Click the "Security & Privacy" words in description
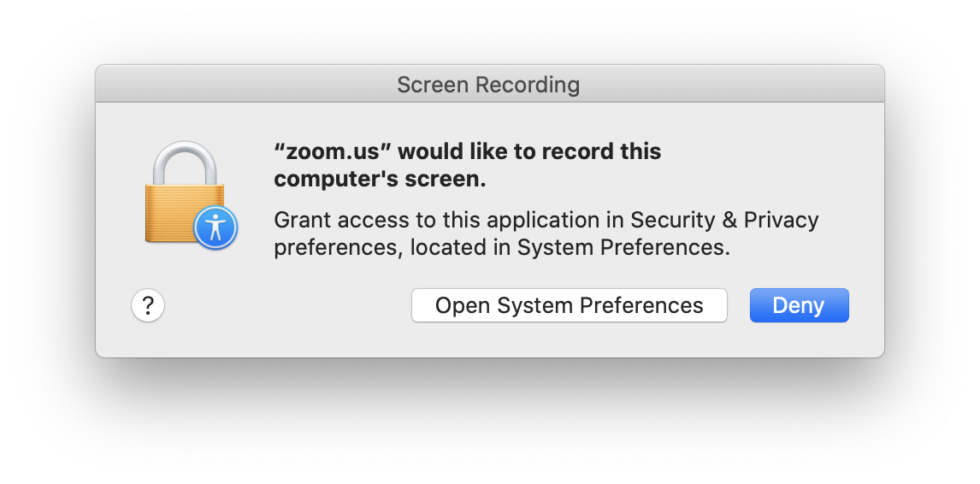 (724, 220)
